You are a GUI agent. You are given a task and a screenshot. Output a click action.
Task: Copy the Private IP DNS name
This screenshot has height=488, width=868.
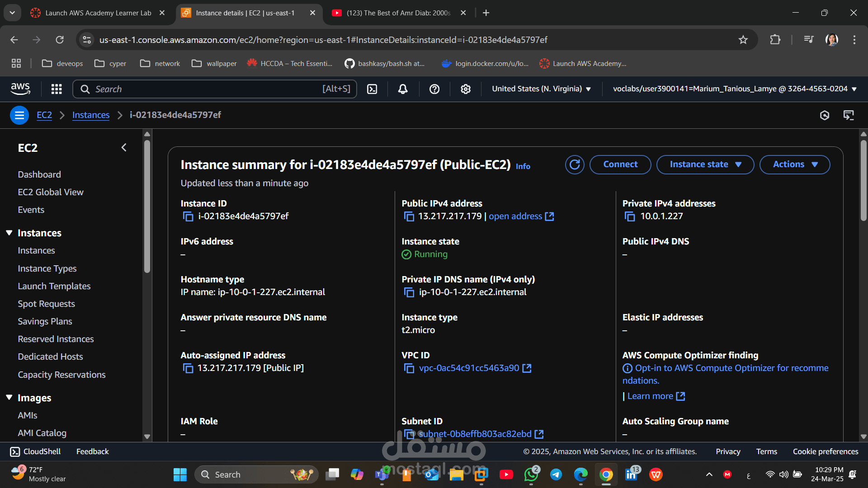(409, 292)
